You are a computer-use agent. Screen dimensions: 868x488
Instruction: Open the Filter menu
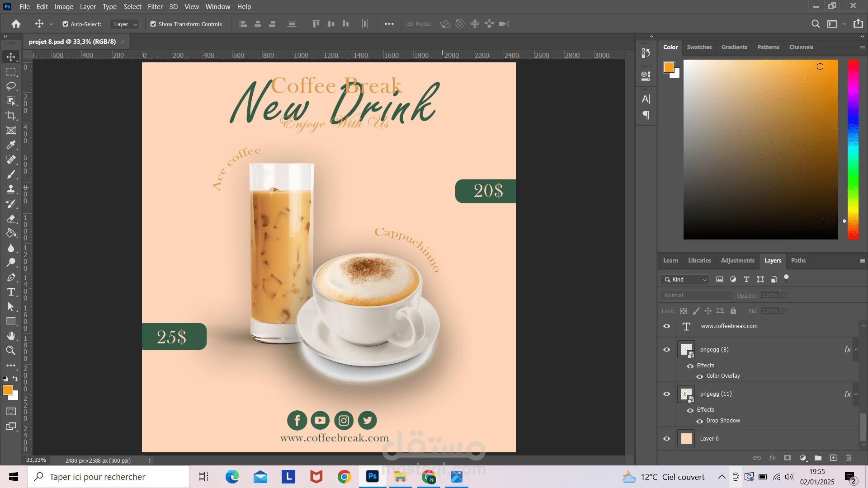[155, 7]
